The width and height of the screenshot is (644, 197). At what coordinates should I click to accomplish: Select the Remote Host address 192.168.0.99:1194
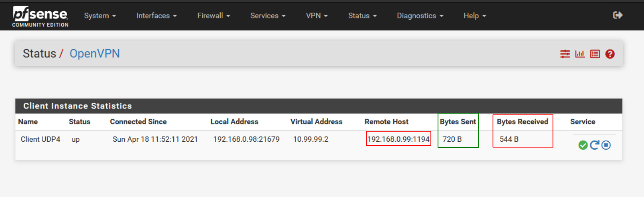point(398,139)
